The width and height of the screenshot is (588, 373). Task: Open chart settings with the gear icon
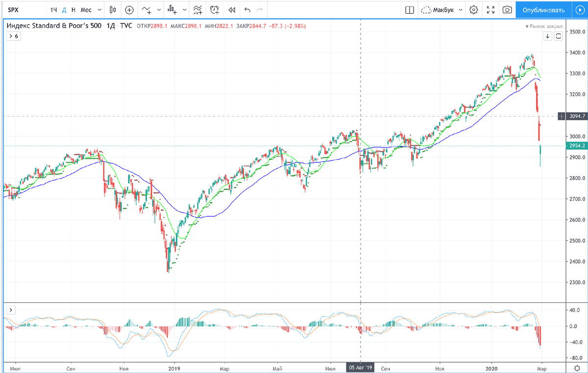[473, 10]
